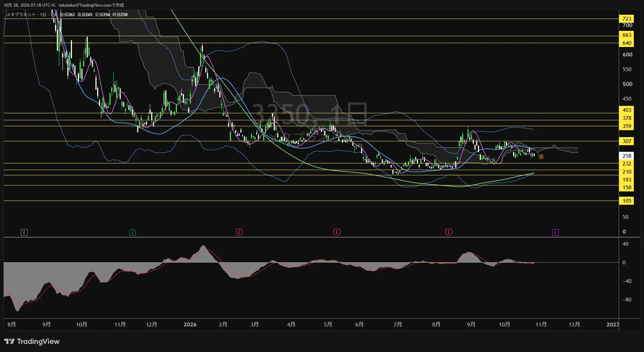Select the 307 price level label
This screenshot has width=644, height=352.
(x=626, y=141)
